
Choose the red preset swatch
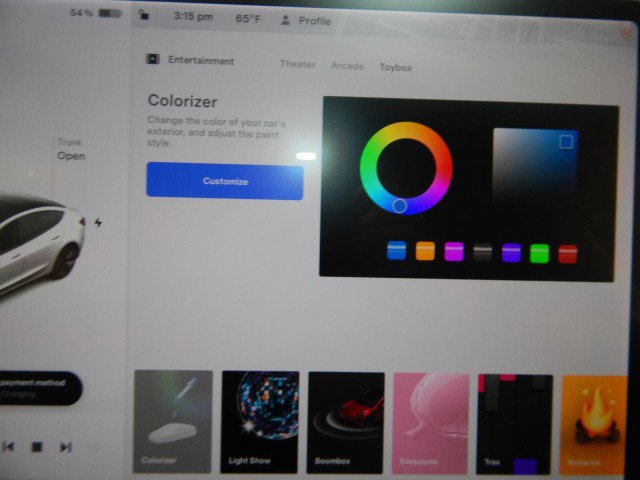(568, 254)
